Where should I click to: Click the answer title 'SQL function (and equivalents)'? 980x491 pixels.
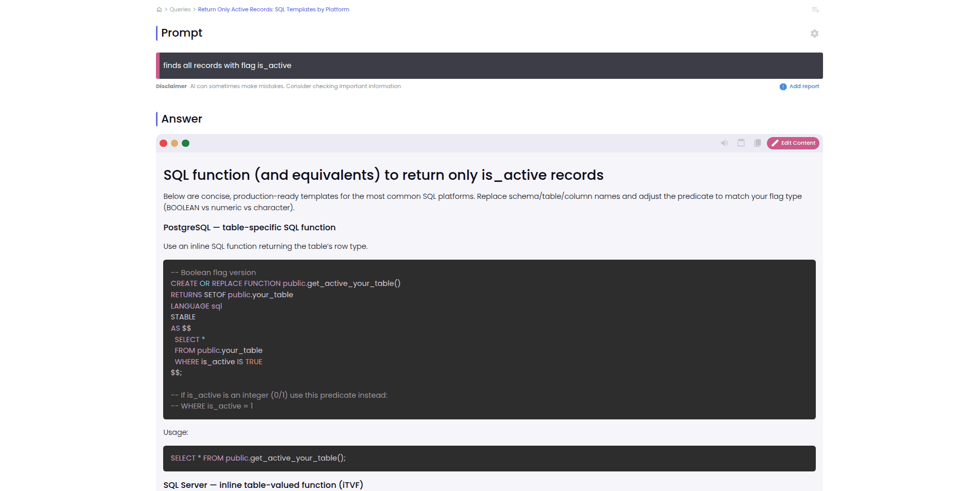pos(383,175)
